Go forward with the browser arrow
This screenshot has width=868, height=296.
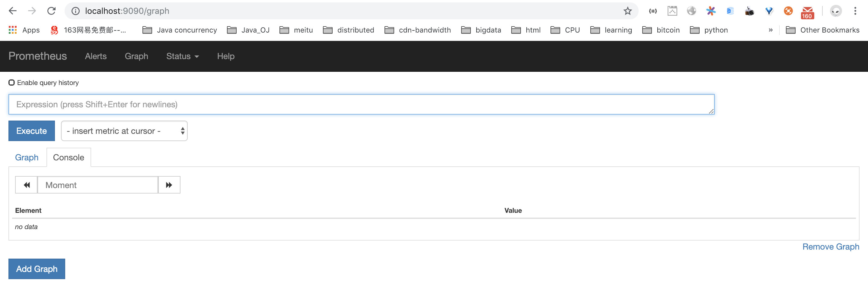click(x=32, y=11)
